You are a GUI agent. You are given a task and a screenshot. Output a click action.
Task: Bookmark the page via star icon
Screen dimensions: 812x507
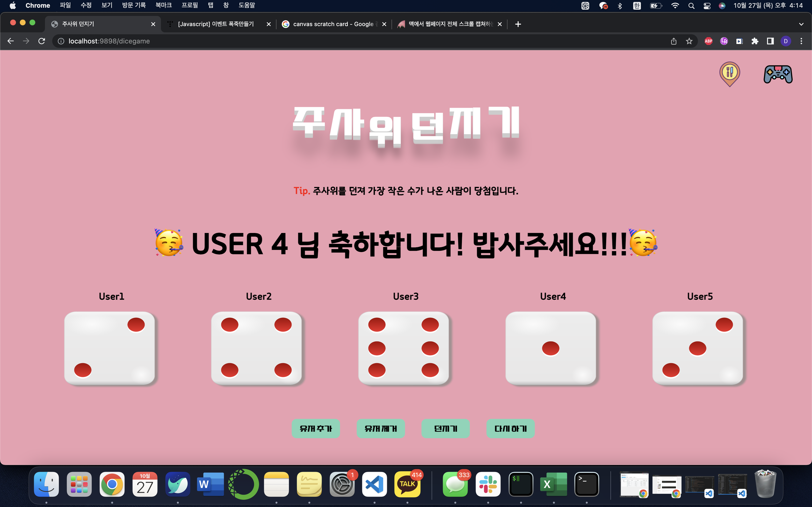(x=689, y=41)
